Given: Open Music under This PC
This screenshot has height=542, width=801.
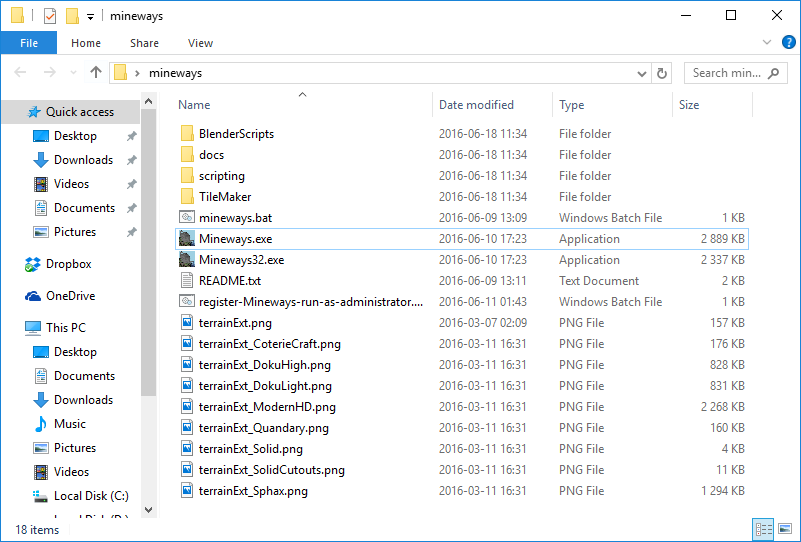Looking at the screenshot, I should tap(60, 424).
